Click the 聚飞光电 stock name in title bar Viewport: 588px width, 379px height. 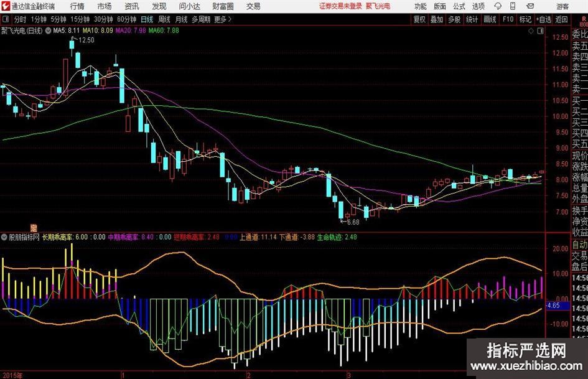pos(378,6)
